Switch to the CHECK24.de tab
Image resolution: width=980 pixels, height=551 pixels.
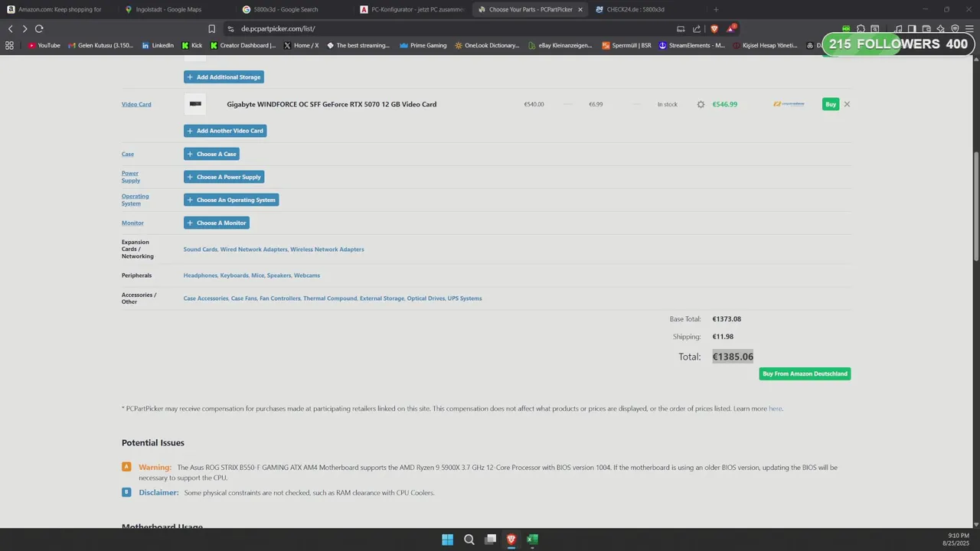[647, 9]
